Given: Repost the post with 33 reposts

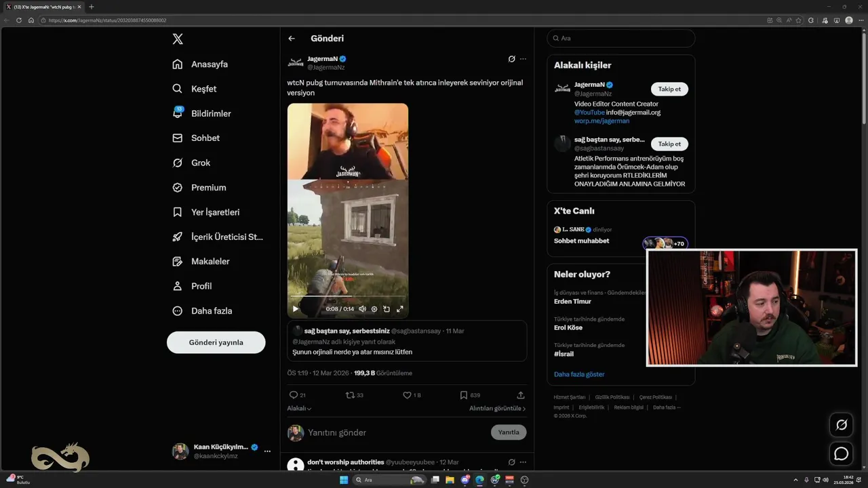Looking at the screenshot, I should pos(354,395).
